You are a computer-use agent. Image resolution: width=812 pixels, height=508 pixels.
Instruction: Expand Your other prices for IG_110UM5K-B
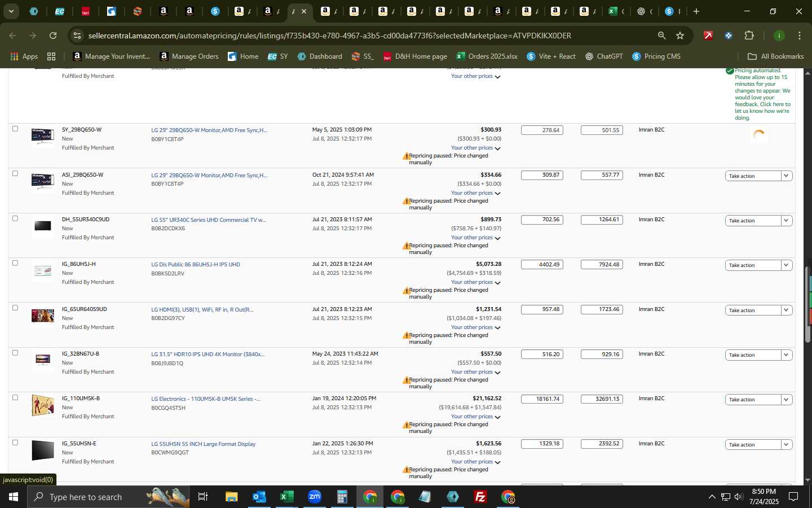tap(475, 417)
